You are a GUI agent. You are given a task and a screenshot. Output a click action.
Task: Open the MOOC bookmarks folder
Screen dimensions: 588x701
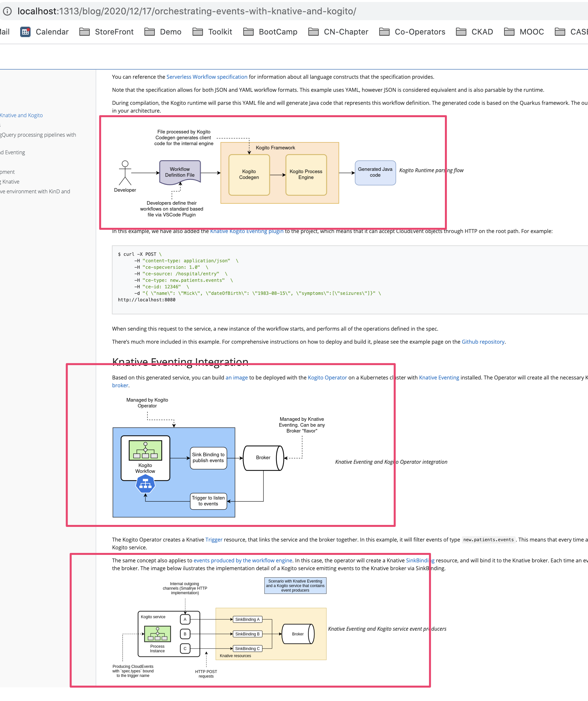(524, 32)
